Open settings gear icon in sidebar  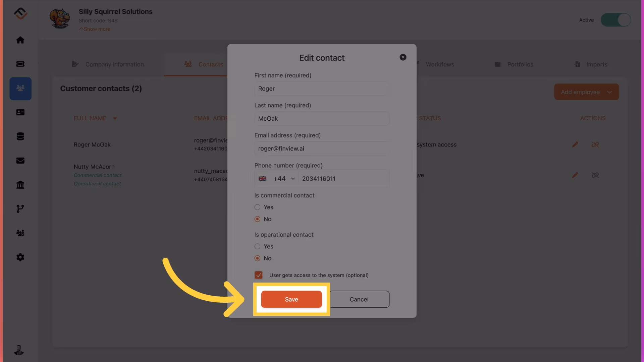pos(20,257)
